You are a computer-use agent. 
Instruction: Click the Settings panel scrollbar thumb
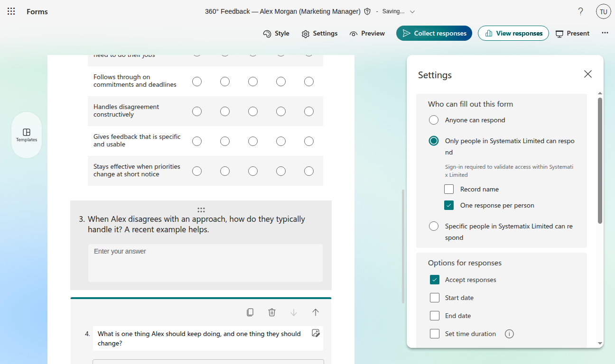click(600, 160)
